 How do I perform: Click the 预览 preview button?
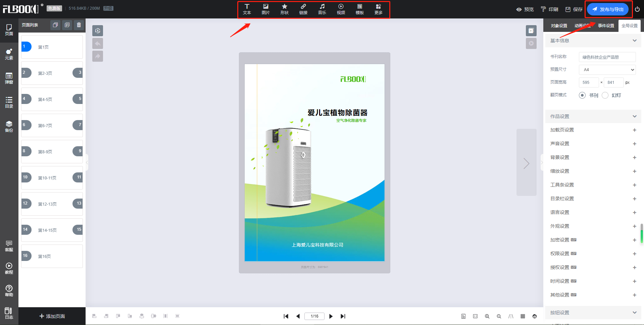pos(525,9)
